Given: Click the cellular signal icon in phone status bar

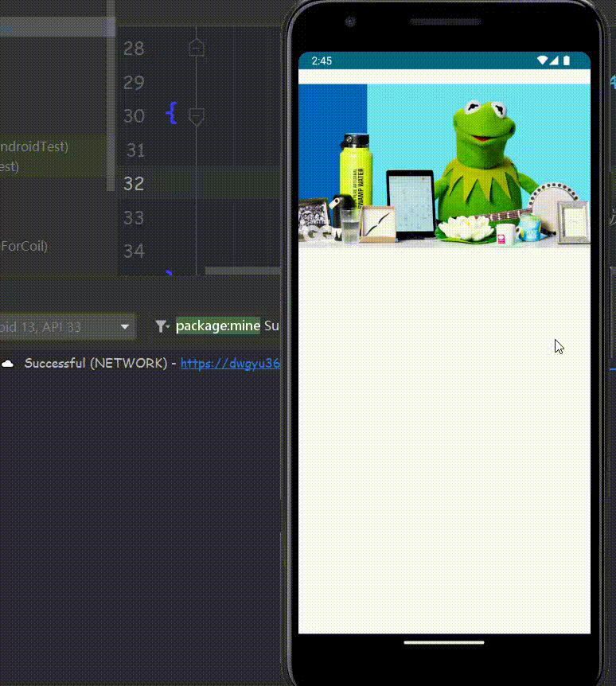Looking at the screenshot, I should click(x=554, y=60).
